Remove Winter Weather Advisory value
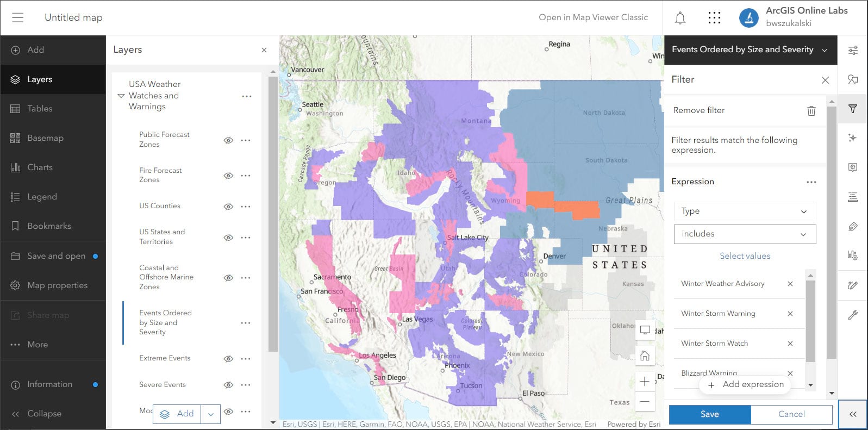This screenshot has height=430, width=868. [x=790, y=284]
